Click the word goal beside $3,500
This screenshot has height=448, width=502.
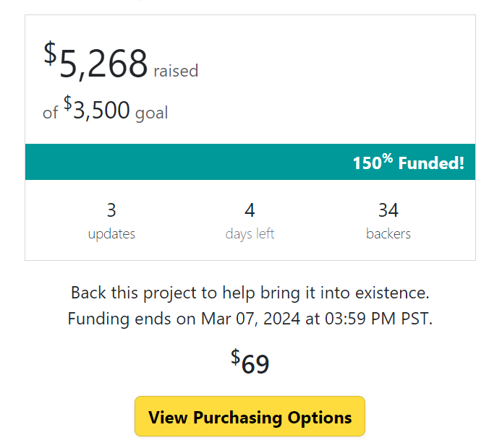(x=151, y=113)
